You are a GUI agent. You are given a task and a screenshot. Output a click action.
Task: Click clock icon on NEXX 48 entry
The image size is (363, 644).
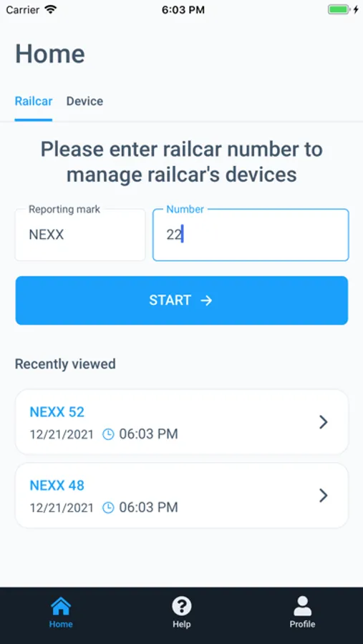click(x=108, y=507)
